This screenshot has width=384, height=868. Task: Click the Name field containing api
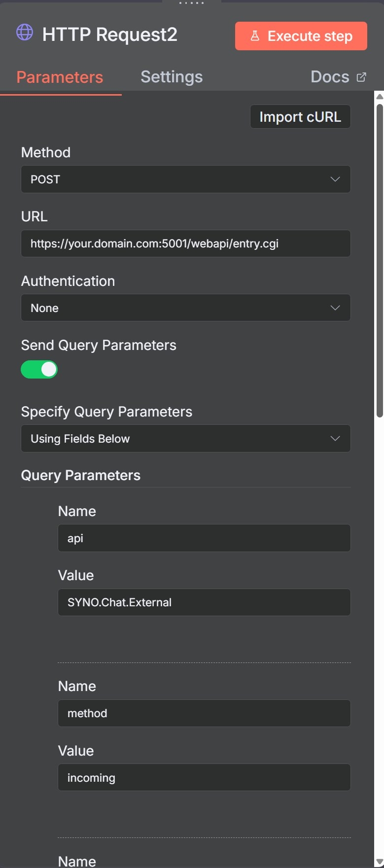point(204,538)
